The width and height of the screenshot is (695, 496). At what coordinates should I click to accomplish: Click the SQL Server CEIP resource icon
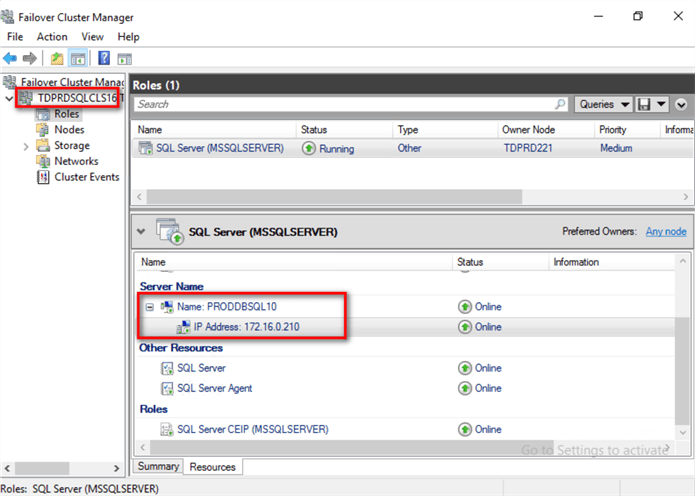click(x=167, y=429)
